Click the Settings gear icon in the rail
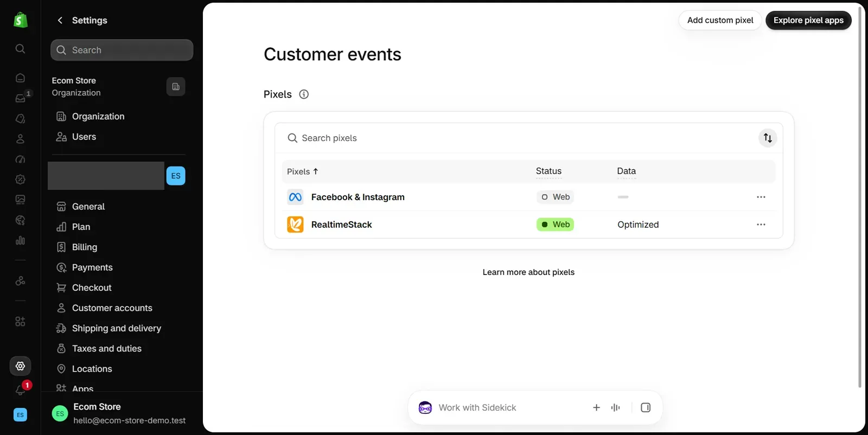 20,366
